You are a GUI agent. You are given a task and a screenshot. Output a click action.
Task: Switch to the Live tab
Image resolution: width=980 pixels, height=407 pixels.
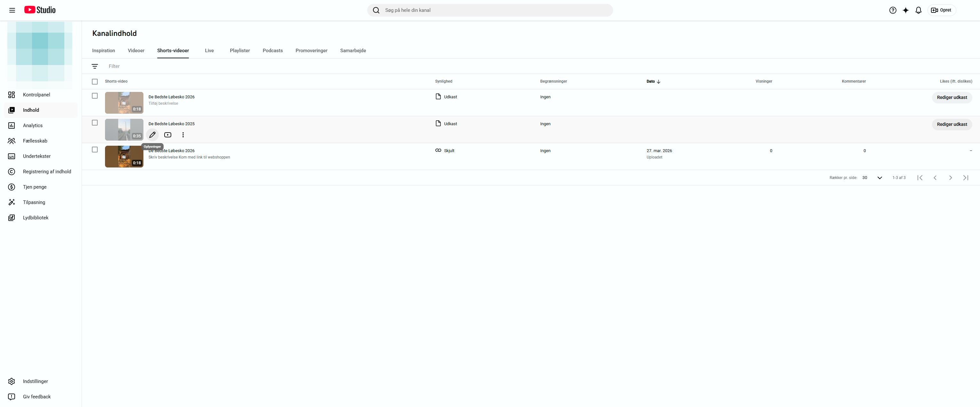coord(209,51)
